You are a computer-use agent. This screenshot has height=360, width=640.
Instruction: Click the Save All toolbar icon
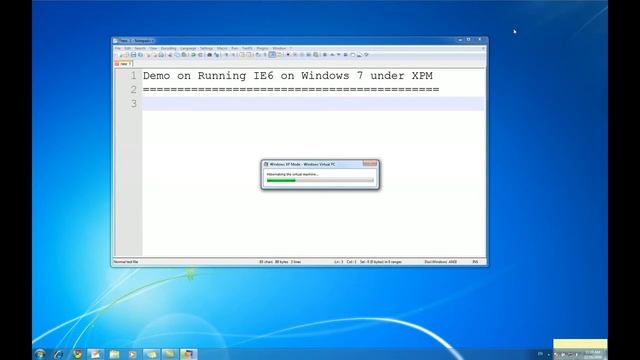pyautogui.click(x=141, y=55)
